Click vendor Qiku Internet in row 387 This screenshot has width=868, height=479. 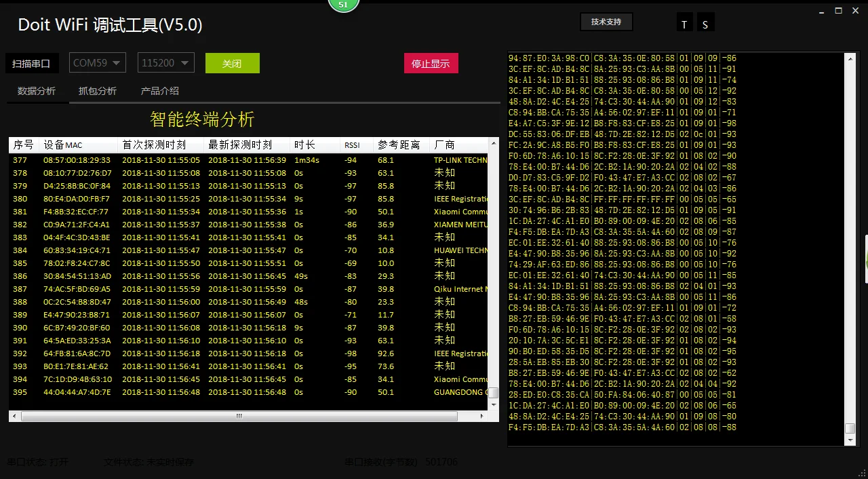coord(461,289)
